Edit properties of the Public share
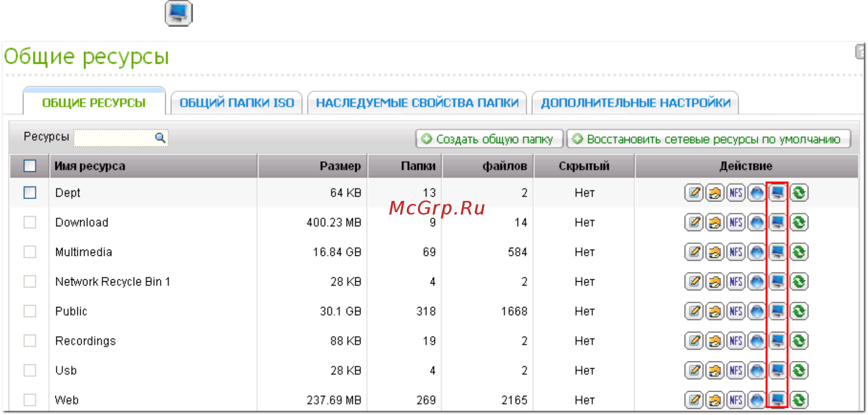The image size is (868, 415). point(694,311)
